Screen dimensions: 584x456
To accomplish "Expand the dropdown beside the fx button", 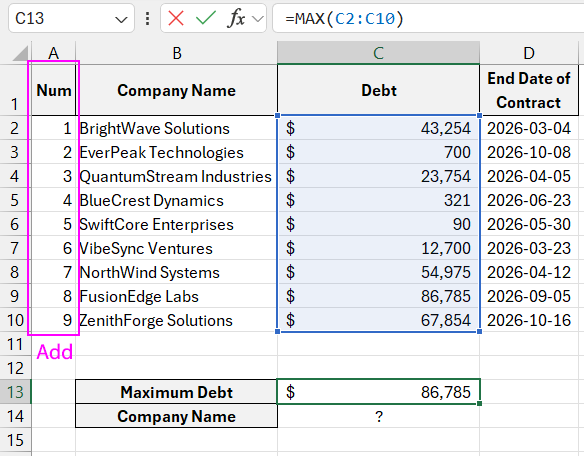I will (258, 18).
